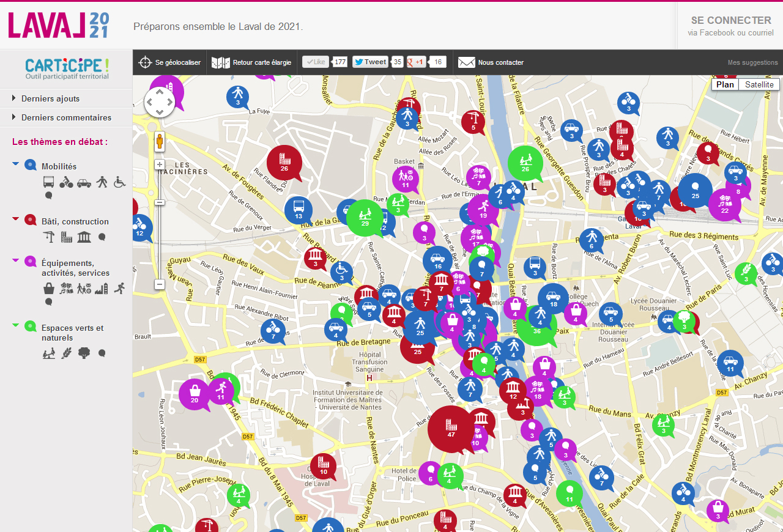The image size is (783, 532).
Task: Click SE CONNECTER to log in
Action: click(730, 20)
